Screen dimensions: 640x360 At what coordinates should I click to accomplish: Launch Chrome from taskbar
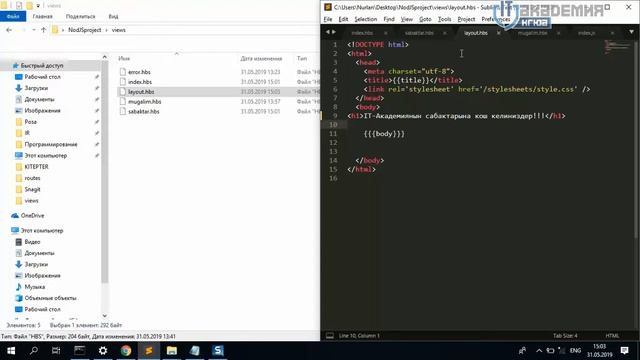pos(126,351)
